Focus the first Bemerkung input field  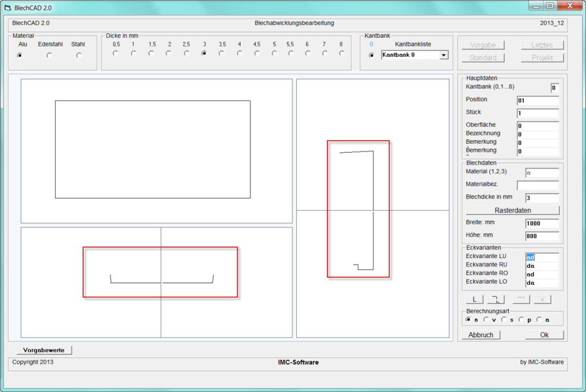(538, 143)
